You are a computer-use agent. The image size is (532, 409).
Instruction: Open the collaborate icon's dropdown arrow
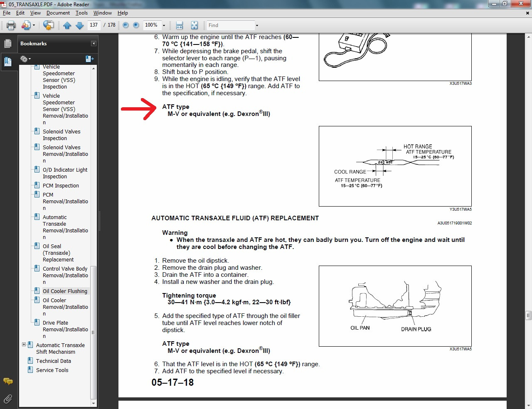coord(34,25)
